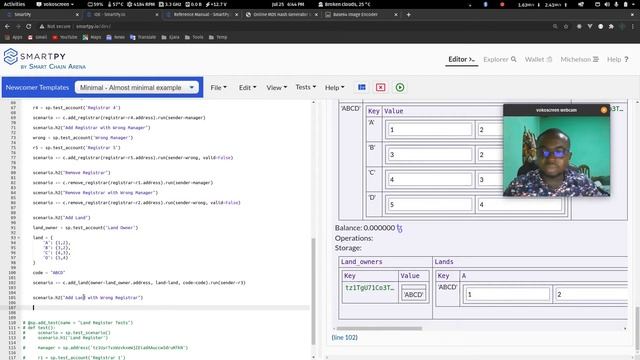Click value field 5 in row 'D'

tap(429, 204)
